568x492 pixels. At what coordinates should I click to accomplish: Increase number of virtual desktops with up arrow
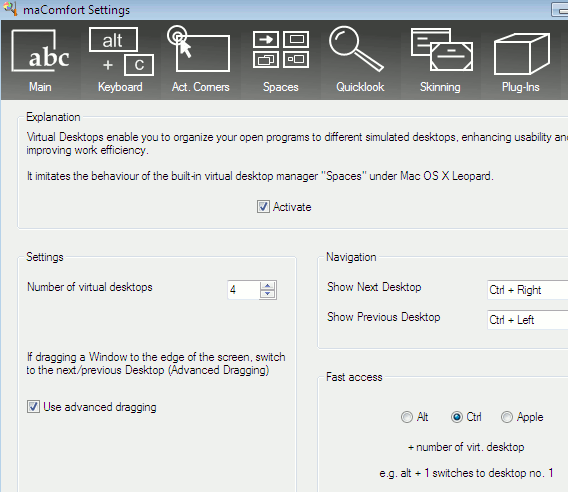[x=268, y=285]
